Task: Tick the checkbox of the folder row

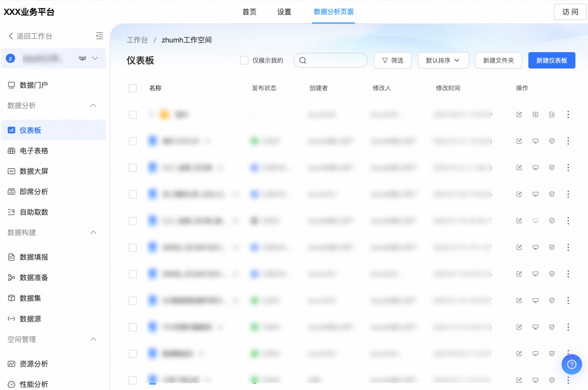Action: click(x=133, y=115)
